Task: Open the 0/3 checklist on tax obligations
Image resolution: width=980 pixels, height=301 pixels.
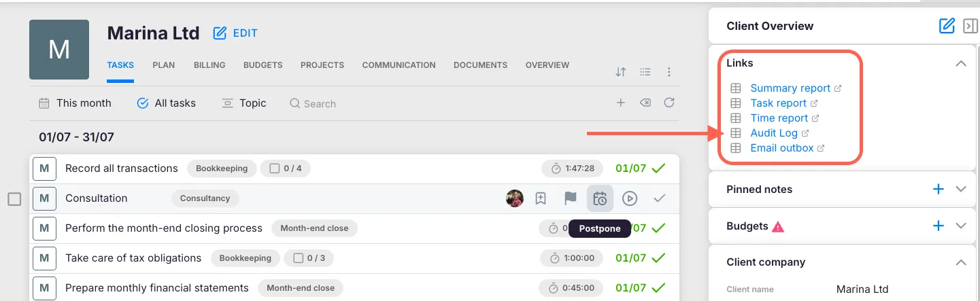Action: tap(309, 258)
